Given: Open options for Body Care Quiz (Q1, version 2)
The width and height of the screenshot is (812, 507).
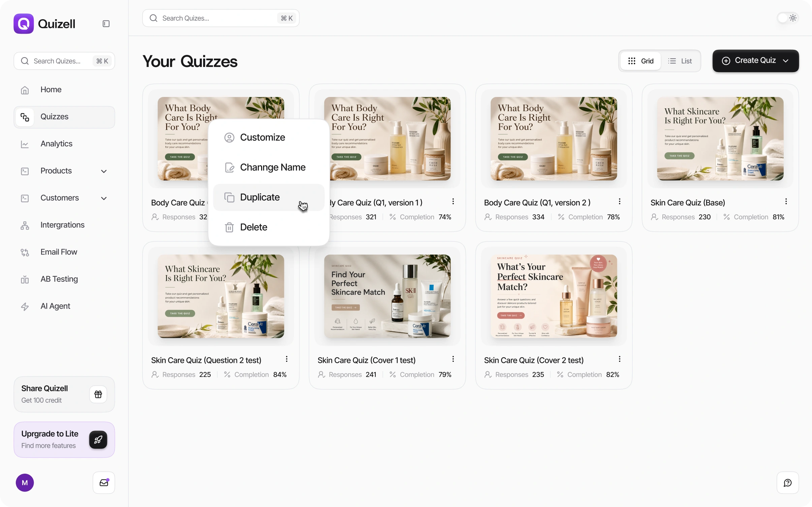Looking at the screenshot, I should coord(620,201).
